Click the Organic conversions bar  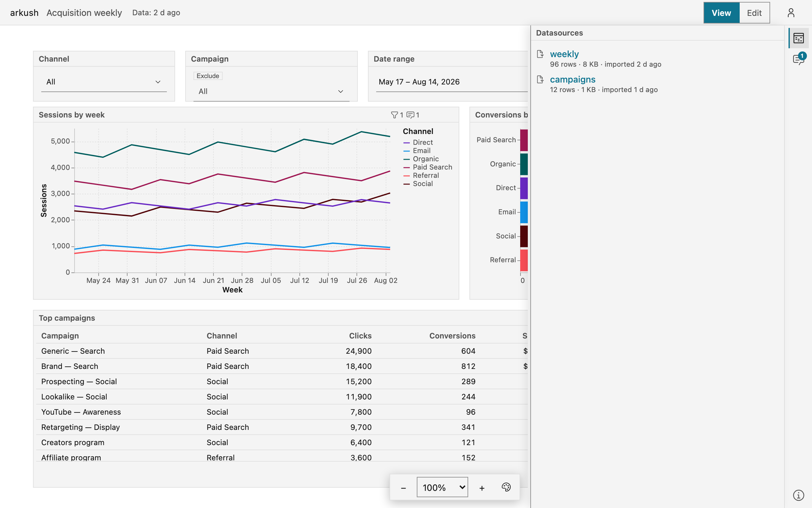point(524,164)
